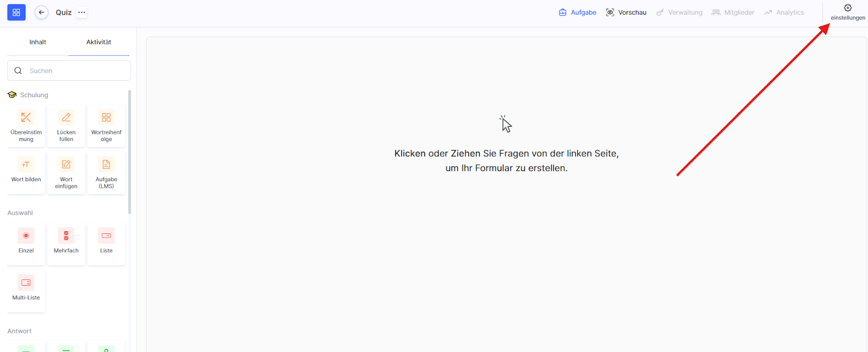
Task: Insert an Einzel single-choice question
Action: (x=26, y=236)
